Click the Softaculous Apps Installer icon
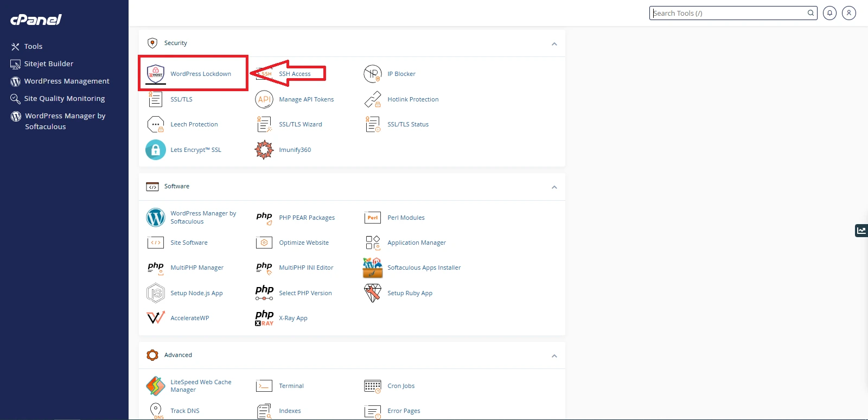The image size is (868, 420). click(373, 268)
